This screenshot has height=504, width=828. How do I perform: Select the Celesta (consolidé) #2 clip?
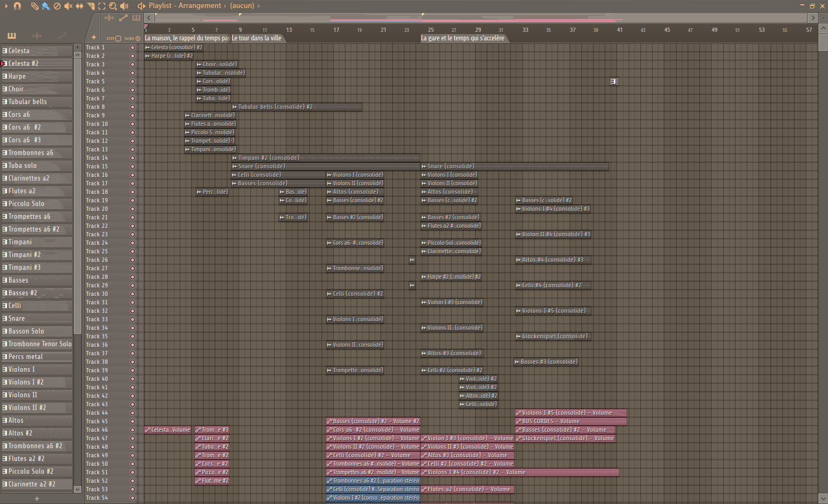click(174, 47)
